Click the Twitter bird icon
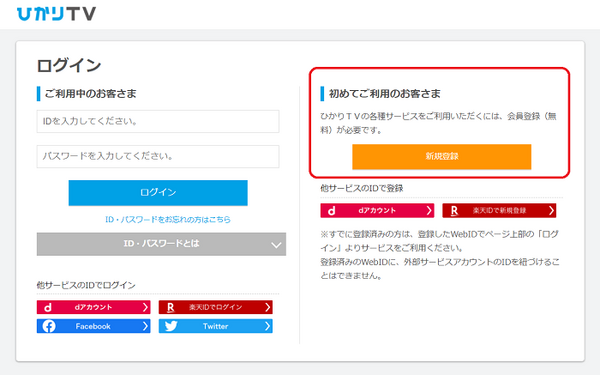The width and height of the screenshot is (600, 375). click(x=171, y=326)
